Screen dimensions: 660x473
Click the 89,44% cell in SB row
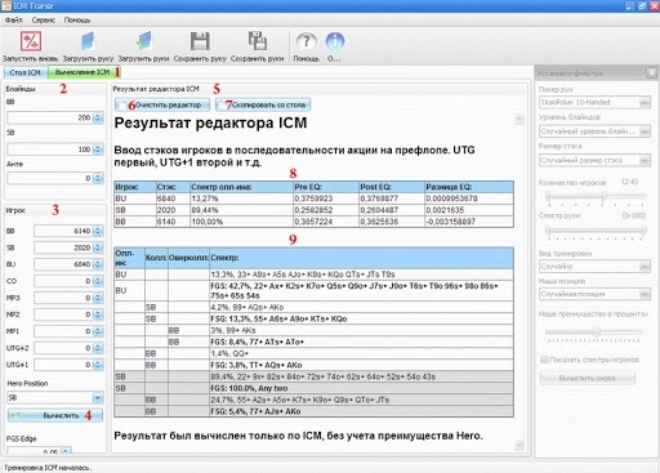click(x=241, y=210)
